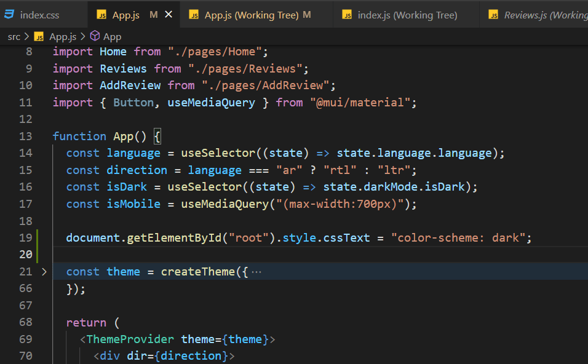Click the JS icon on App.js (Working Tree) tab
Viewport: 588px width, 364px height.
(x=193, y=14)
